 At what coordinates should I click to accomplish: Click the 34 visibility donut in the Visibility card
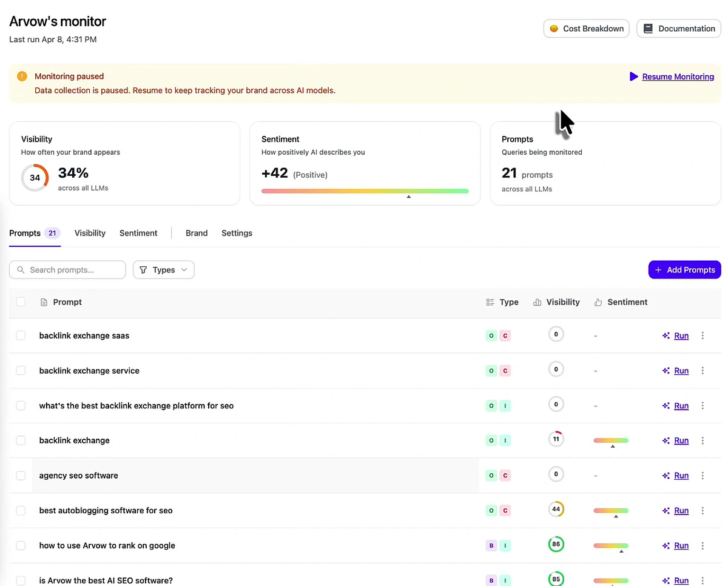click(35, 178)
